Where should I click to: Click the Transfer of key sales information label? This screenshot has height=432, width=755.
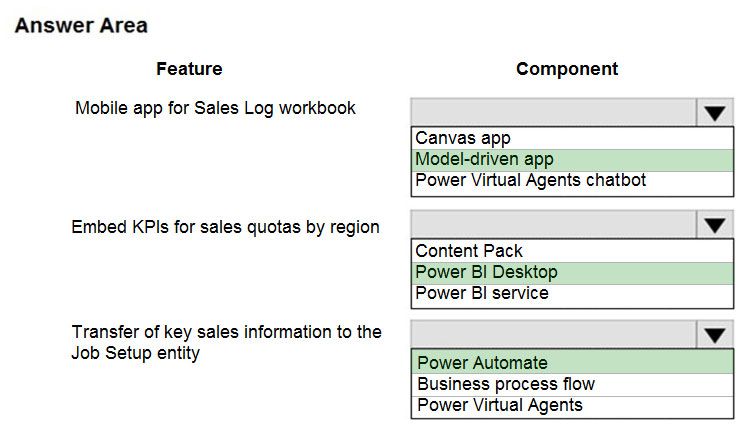226,342
